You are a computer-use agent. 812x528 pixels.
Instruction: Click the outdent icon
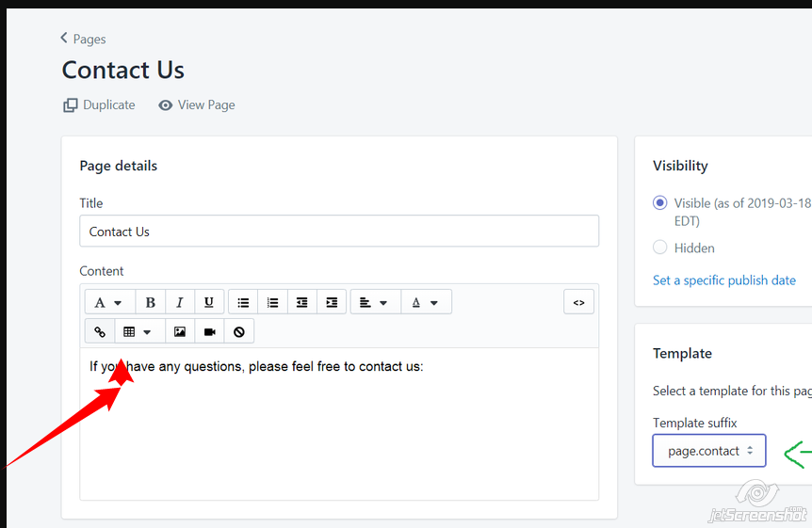301,302
